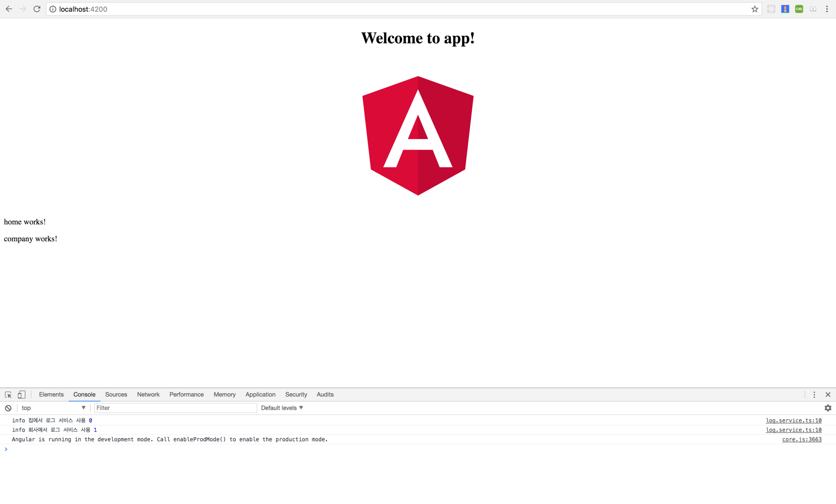The image size is (836, 504).
Task: Open the Sources tab
Action: click(116, 395)
